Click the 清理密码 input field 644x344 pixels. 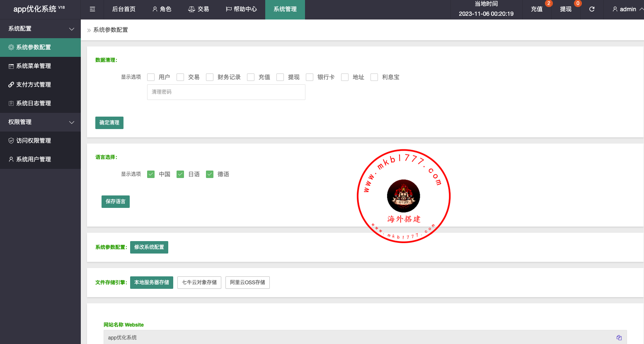(226, 92)
